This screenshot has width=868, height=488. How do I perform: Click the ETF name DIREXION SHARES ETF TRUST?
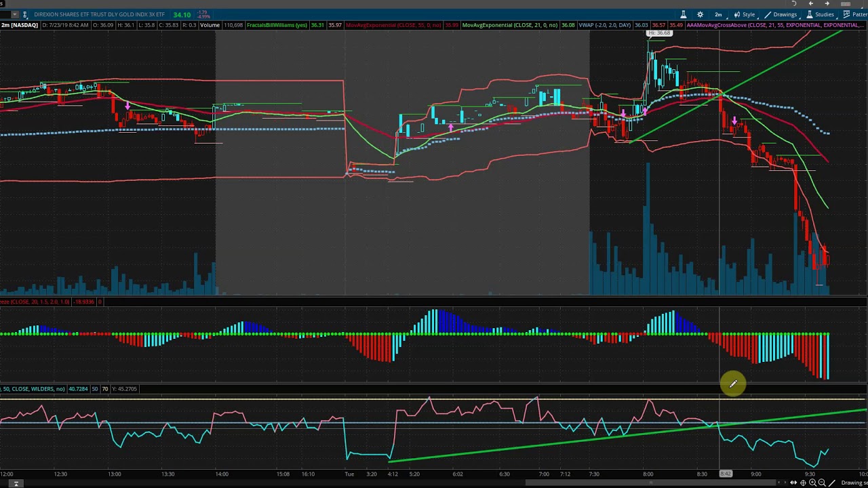(x=99, y=14)
